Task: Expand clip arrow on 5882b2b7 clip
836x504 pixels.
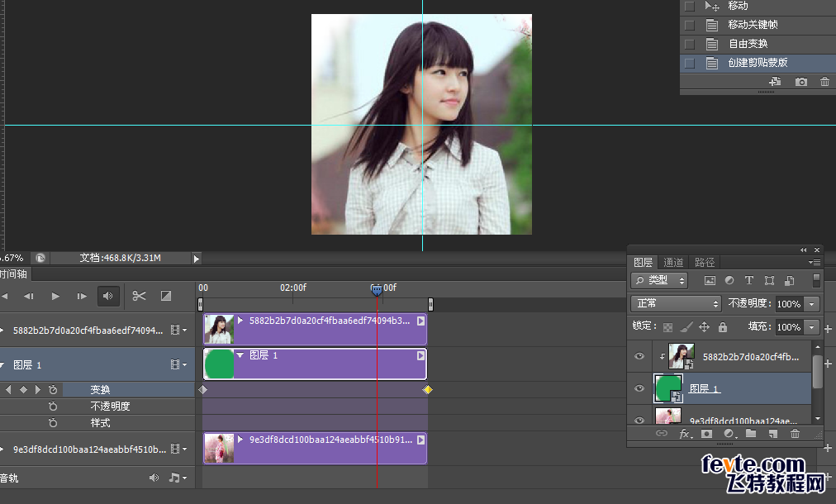Action: tap(240, 321)
